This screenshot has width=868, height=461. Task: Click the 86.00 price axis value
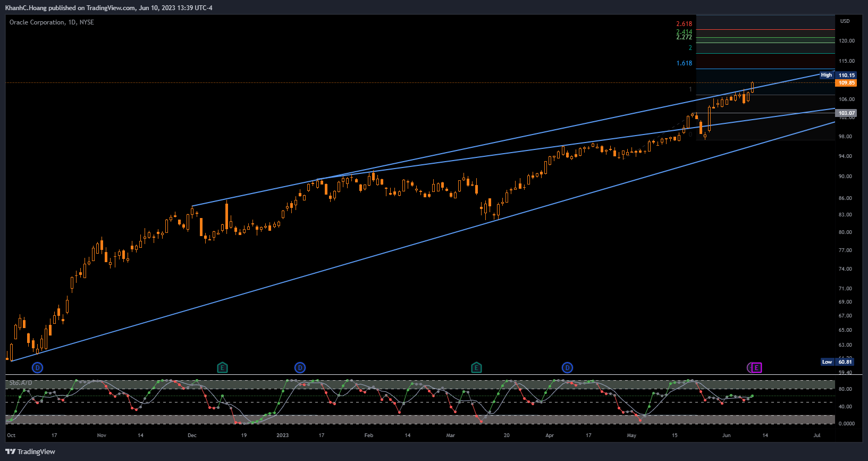click(846, 198)
